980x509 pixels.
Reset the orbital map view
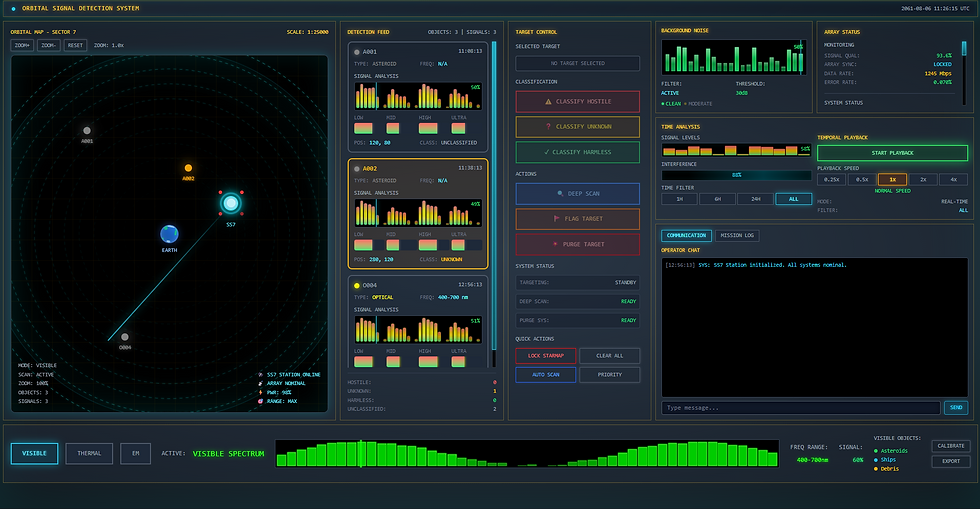coord(76,46)
